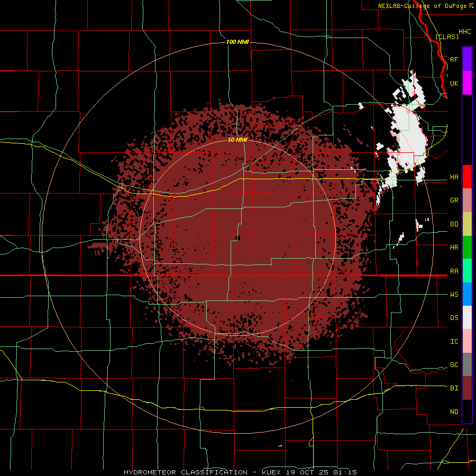Click the BI legend label
Image resolution: width=476 pixels, height=476 pixels.
[454, 388]
